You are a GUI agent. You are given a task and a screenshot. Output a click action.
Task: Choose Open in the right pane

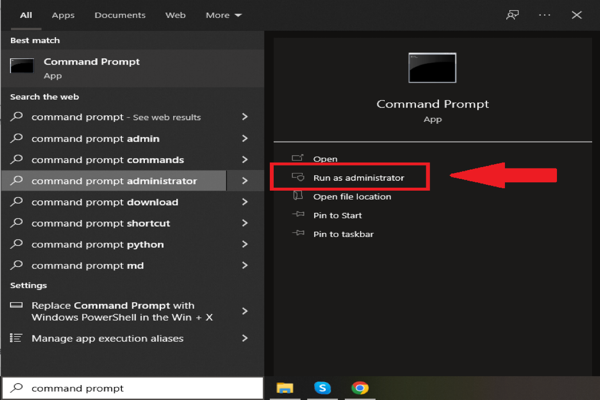point(325,159)
